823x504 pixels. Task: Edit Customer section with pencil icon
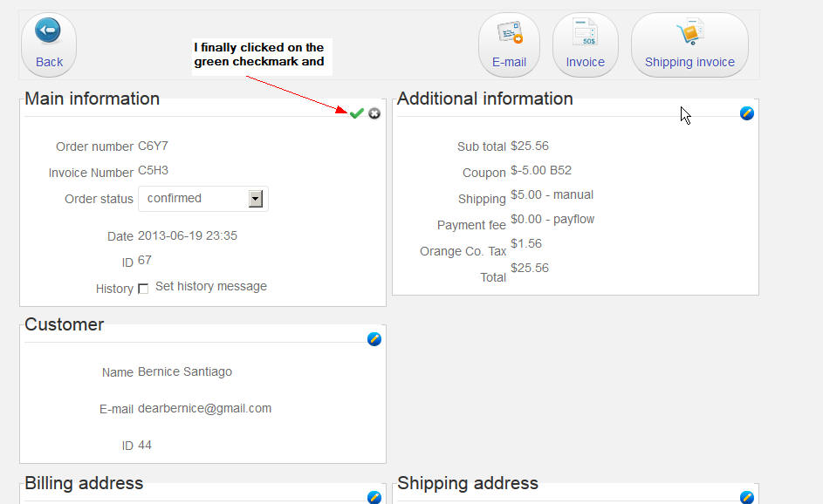tap(374, 339)
